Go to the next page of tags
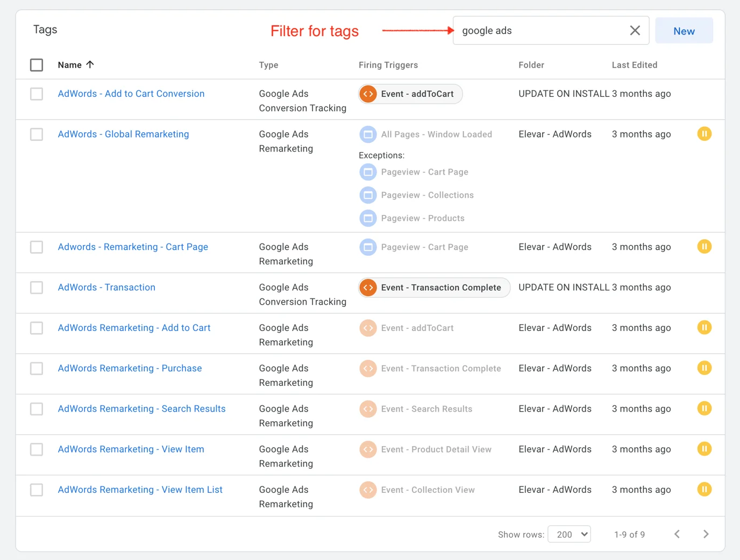740x560 pixels. click(x=706, y=534)
